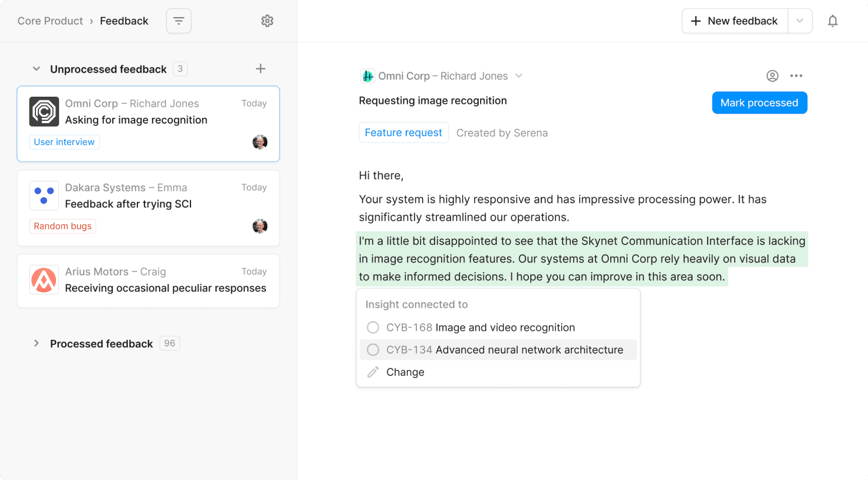Click the New feedback button
Viewport: 868px width, 480px height.
(735, 21)
